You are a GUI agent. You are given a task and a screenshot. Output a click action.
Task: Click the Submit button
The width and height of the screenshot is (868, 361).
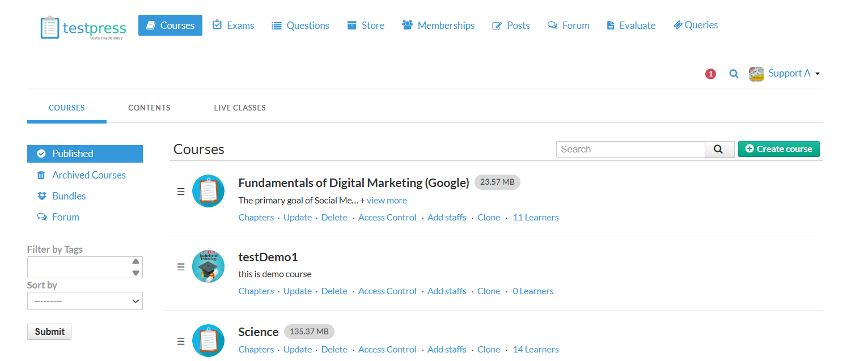(49, 332)
